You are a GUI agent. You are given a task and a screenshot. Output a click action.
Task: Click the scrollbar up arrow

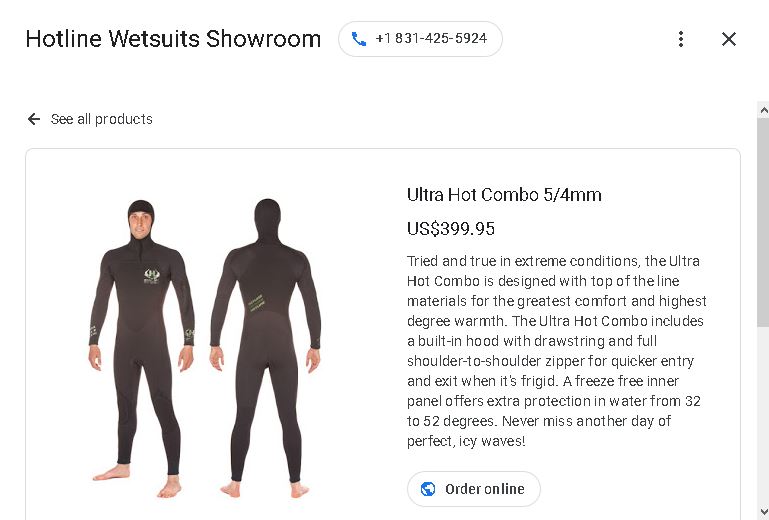click(x=763, y=110)
